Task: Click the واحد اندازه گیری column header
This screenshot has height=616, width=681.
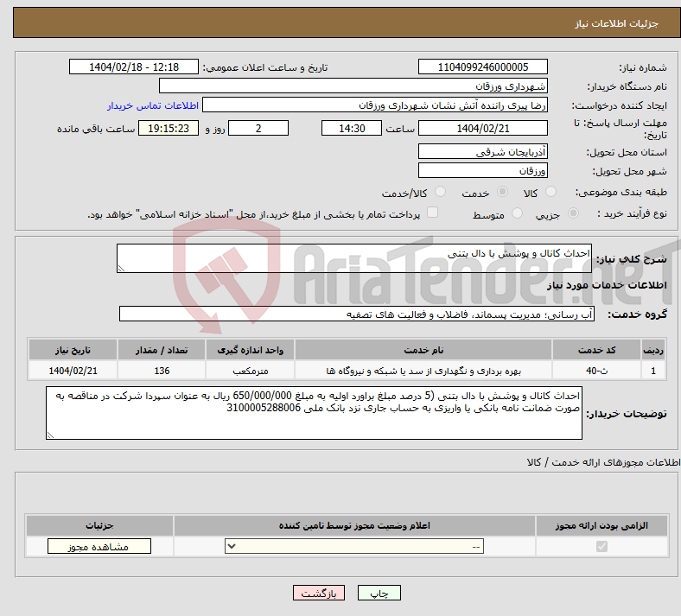Action: 250,350
